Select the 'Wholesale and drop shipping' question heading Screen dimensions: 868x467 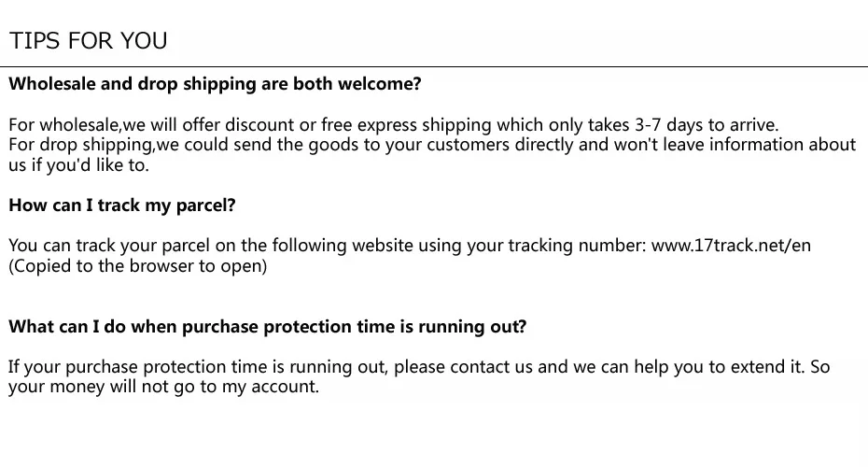pos(215,84)
